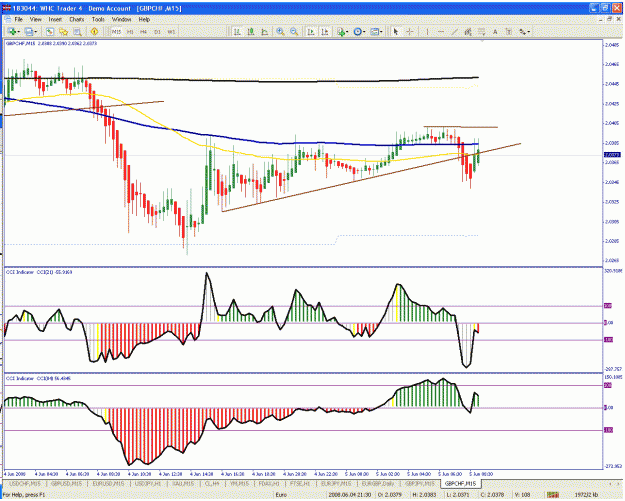This screenshot has height=501, width=625.
Task: Switch to the CL,H4 chart tab
Action: tap(212, 483)
